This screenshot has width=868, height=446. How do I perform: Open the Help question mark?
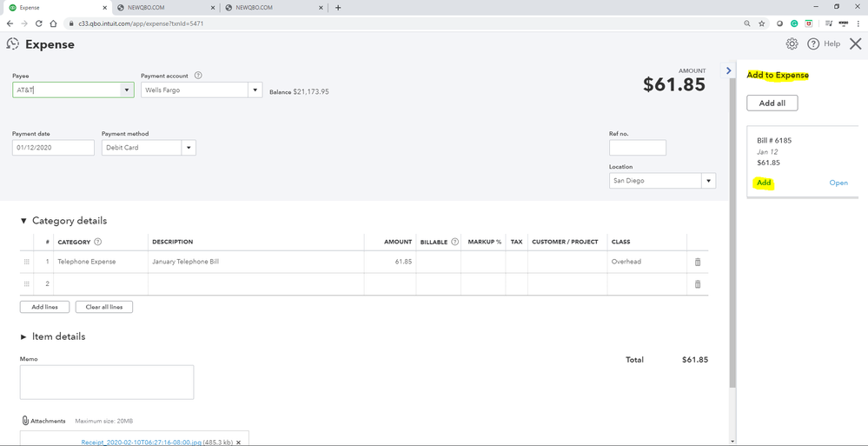pyautogui.click(x=812, y=43)
